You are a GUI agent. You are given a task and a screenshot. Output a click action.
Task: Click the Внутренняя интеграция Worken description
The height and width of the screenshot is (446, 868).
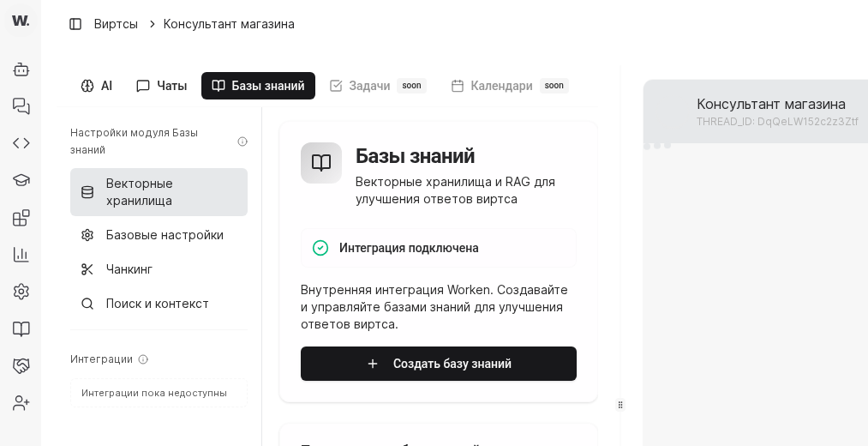[x=434, y=307]
